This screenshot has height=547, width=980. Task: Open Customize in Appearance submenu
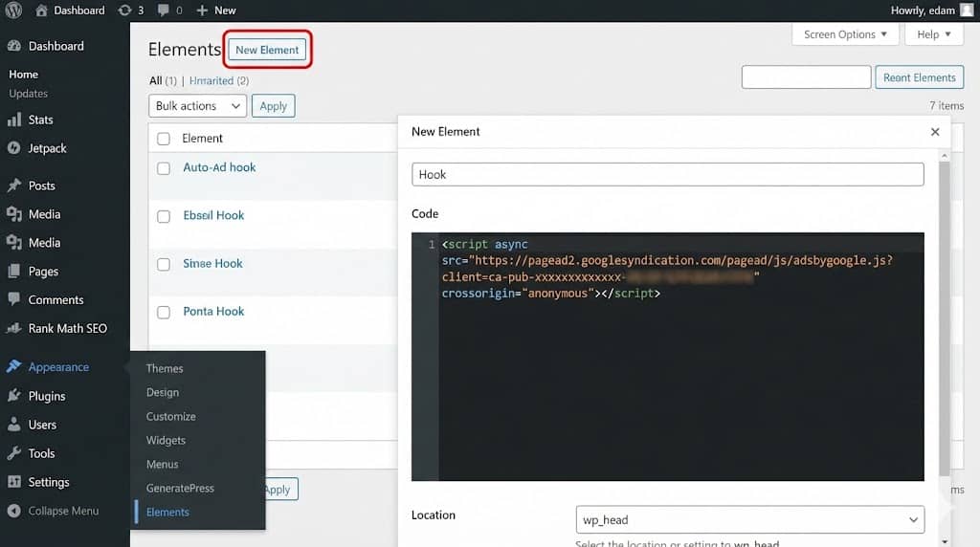170,416
